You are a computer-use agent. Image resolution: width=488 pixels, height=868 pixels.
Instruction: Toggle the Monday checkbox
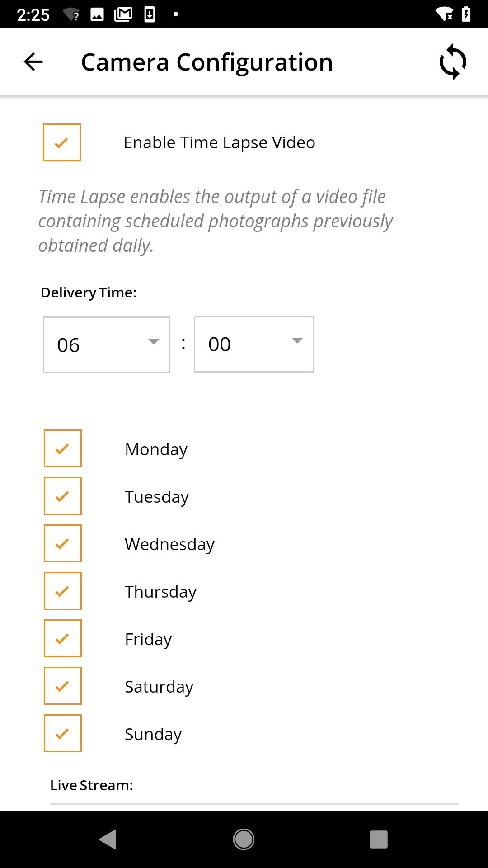click(63, 448)
